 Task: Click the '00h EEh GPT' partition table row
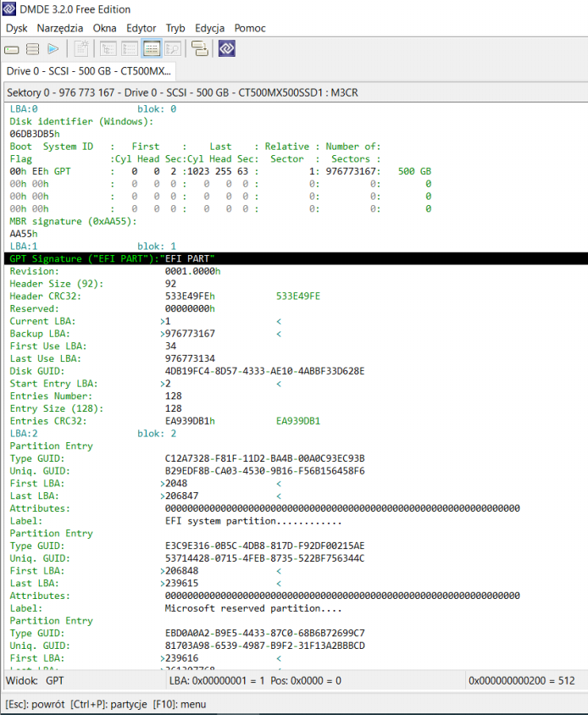click(x=220, y=171)
